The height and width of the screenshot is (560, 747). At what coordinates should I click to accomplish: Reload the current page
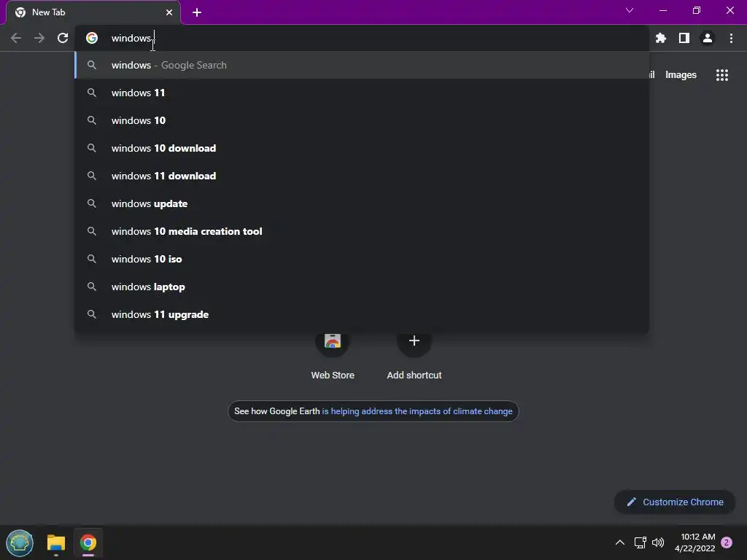(x=63, y=38)
